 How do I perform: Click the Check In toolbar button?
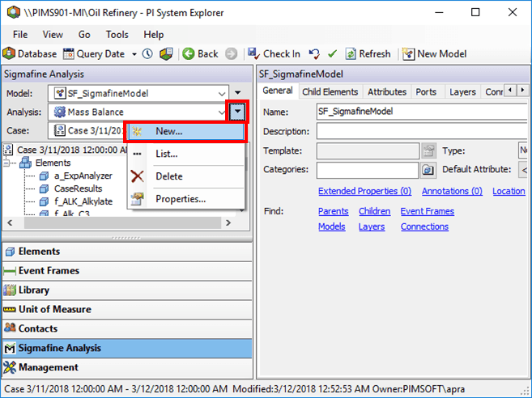click(274, 54)
